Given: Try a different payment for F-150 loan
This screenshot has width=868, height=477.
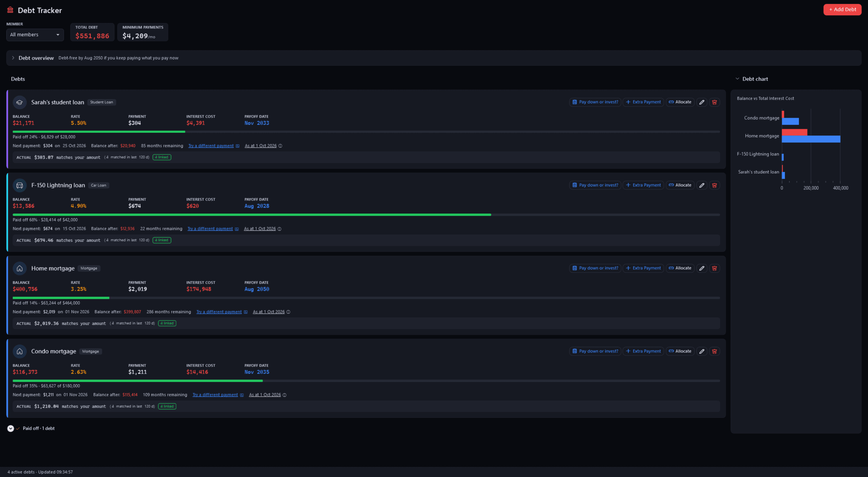Looking at the screenshot, I should [x=210, y=229].
